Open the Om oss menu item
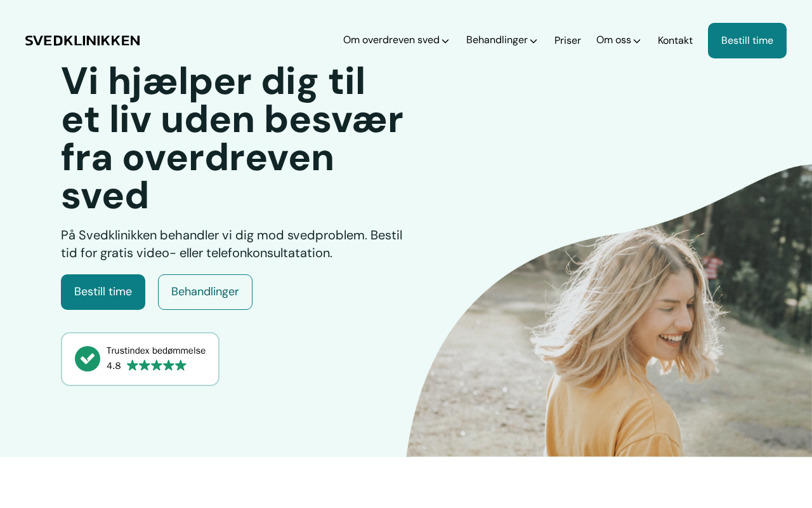Viewport: 812px width, 508px height. (613, 40)
